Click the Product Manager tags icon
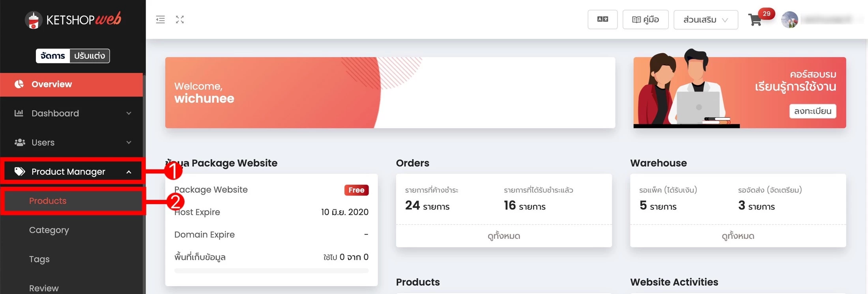 click(x=19, y=171)
